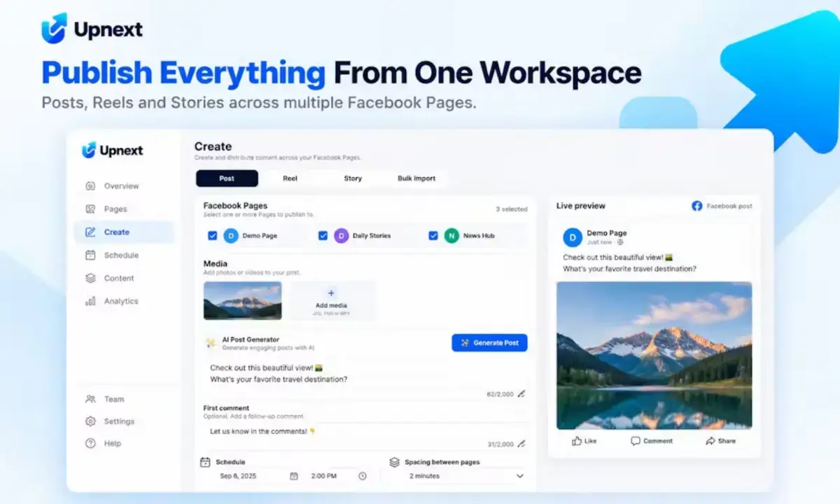
Task: Click the Settings gear icon
Action: [x=90, y=421]
